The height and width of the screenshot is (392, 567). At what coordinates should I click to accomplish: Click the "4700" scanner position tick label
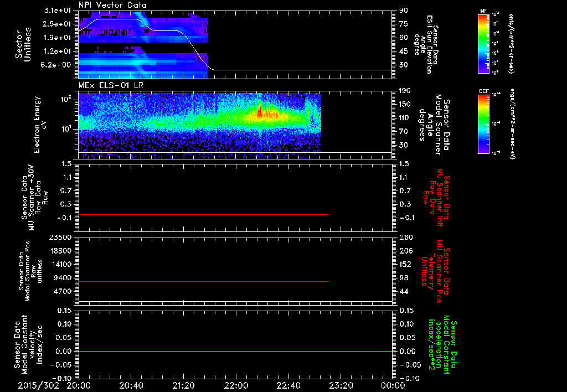(63, 291)
